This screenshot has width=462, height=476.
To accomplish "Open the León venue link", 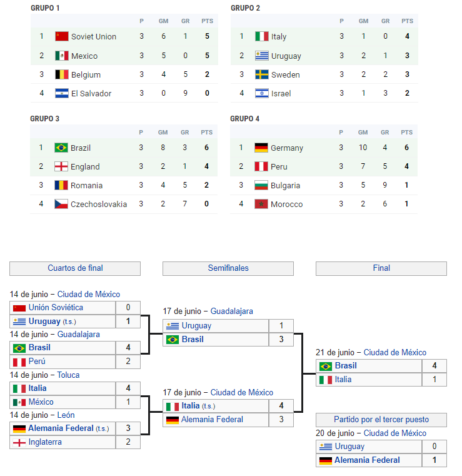I will pyautogui.click(x=67, y=415).
